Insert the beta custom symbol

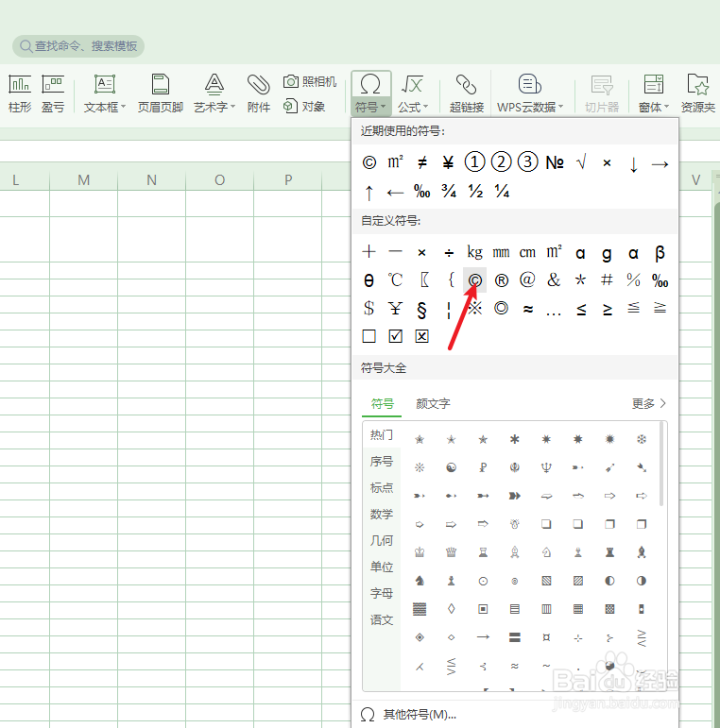660,252
